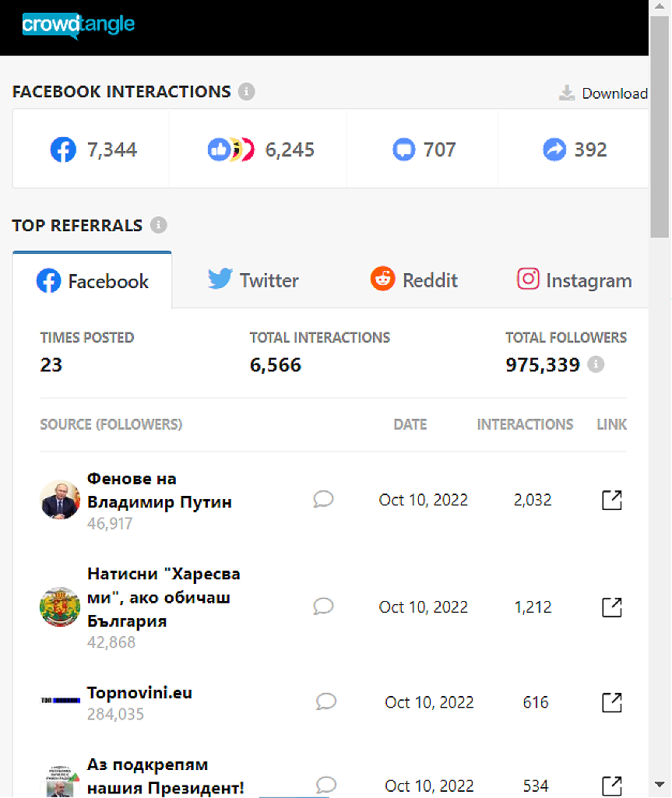
Task: Download the Facebook interactions data
Action: (x=603, y=93)
